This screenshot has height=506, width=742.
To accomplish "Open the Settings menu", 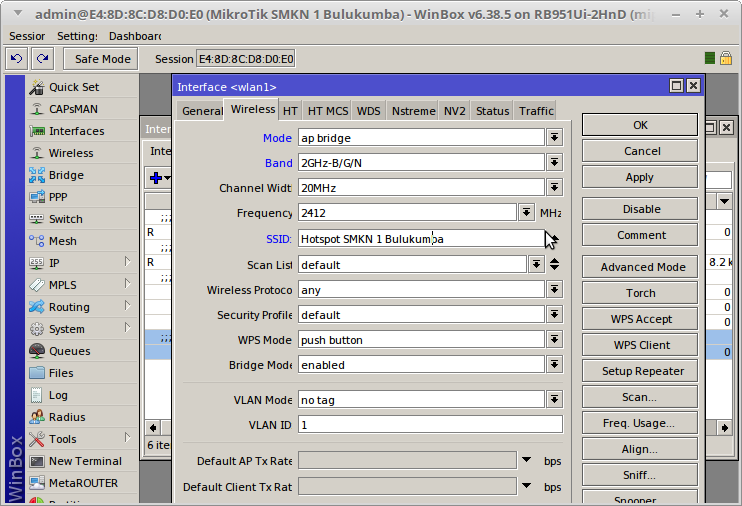I will pyautogui.click(x=77, y=36).
